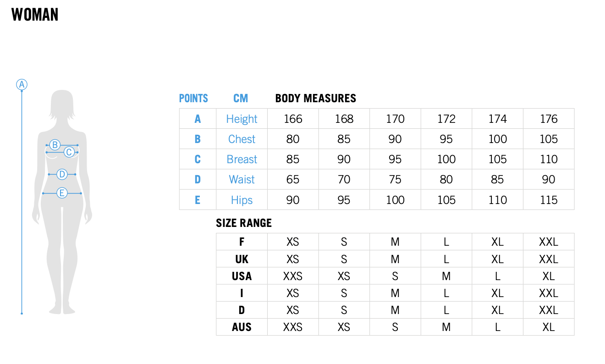Click the UK size row label
The width and height of the screenshot is (605, 364).
242,259
